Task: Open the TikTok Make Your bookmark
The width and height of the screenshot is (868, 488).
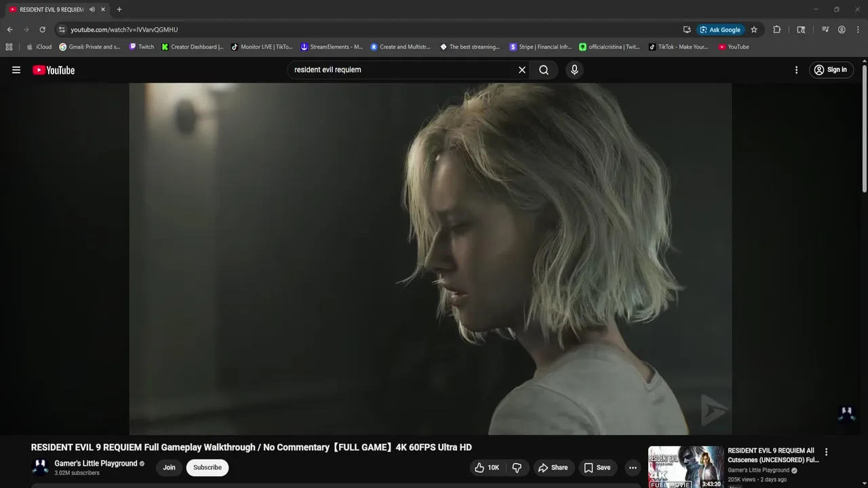Action: click(678, 47)
